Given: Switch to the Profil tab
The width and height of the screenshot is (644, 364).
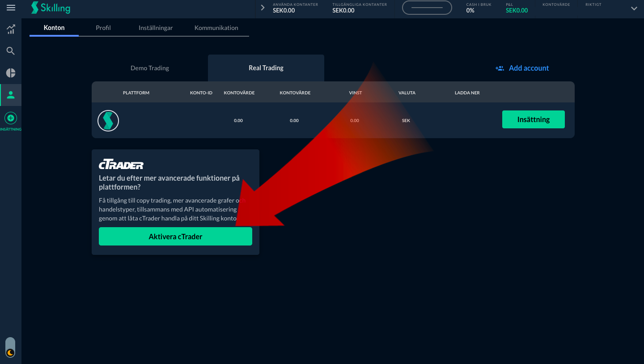Looking at the screenshot, I should pos(103,28).
